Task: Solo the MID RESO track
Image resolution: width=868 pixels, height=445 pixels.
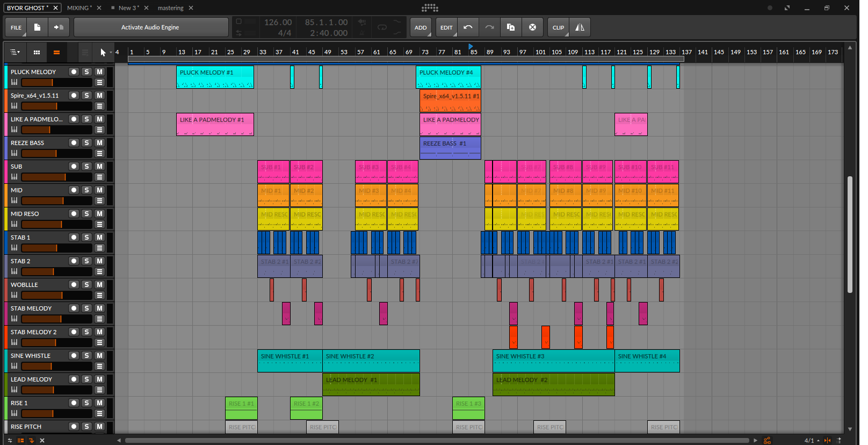Action: point(86,214)
